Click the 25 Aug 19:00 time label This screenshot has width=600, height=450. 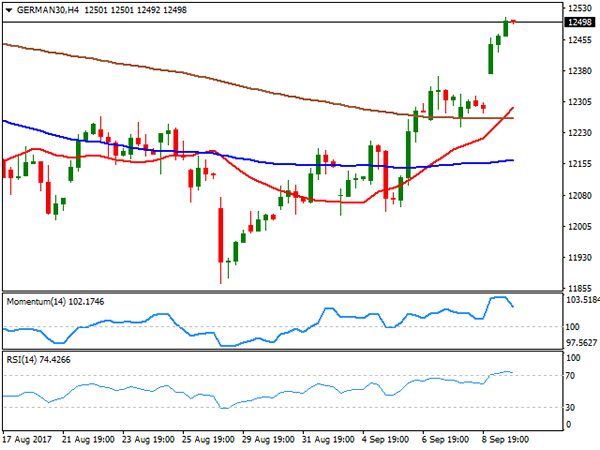[x=208, y=439]
